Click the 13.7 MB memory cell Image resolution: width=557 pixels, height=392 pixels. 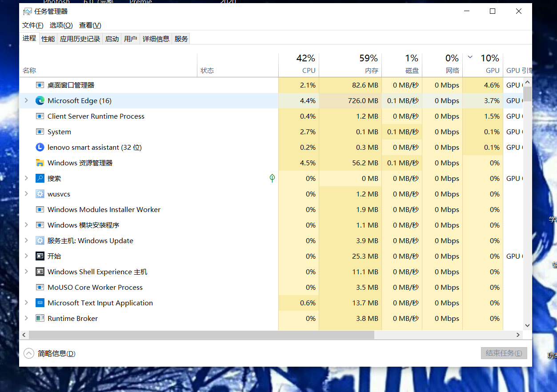350,303
